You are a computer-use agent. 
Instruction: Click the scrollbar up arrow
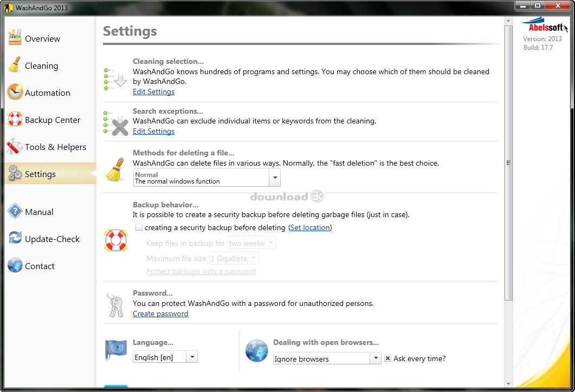(508, 21)
